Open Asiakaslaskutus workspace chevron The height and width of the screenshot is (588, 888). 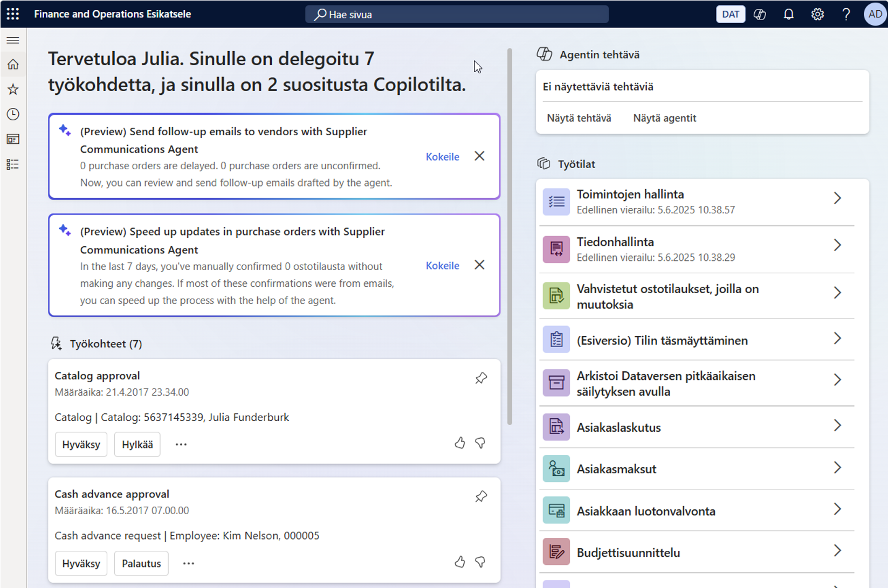click(x=837, y=426)
